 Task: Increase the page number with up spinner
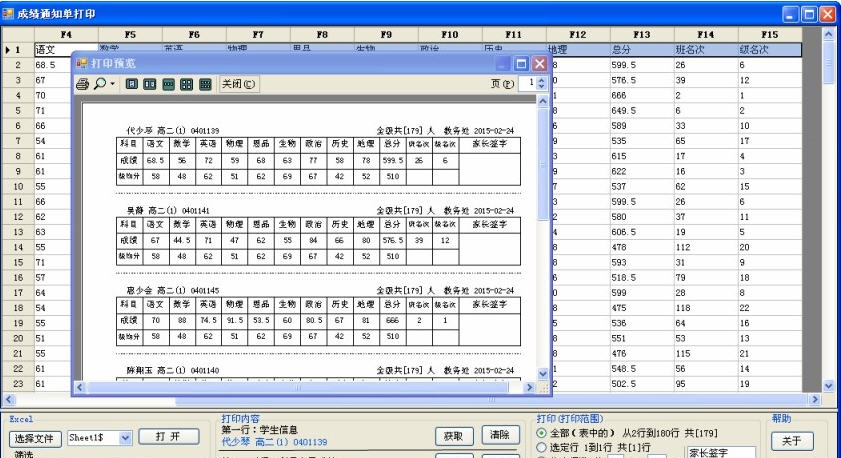coord(541,80)
